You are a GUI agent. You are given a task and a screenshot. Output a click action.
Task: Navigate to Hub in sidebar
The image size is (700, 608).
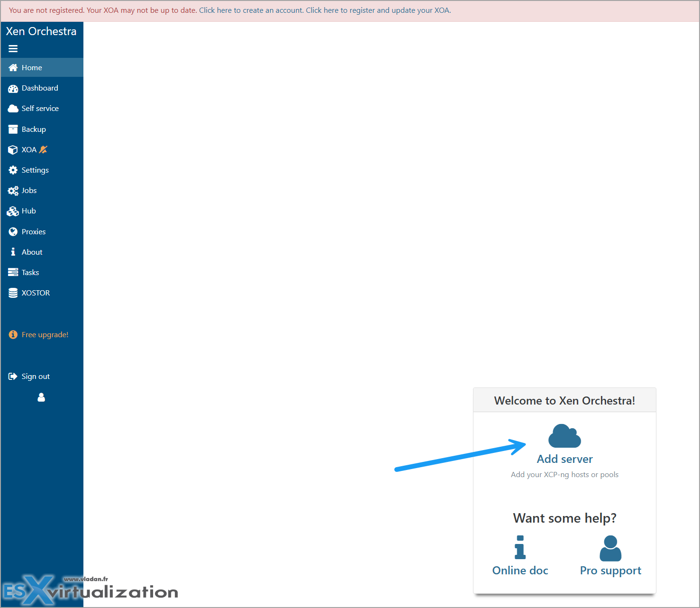click(42, 211)
